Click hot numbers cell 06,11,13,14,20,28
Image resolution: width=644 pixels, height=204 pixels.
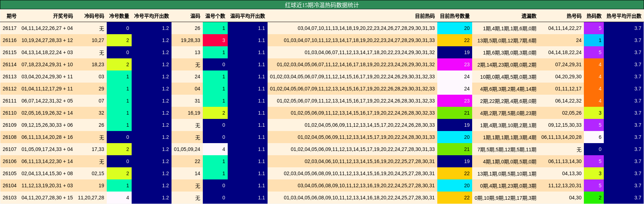click(561, 137)
